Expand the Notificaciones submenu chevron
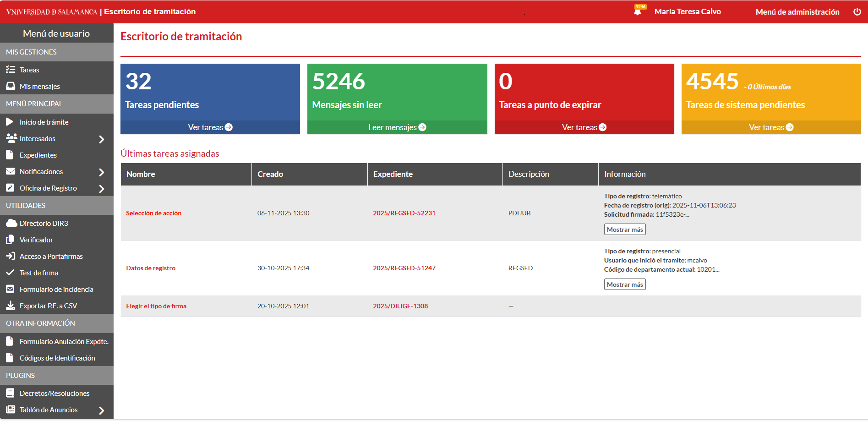This screenshot has width=868, height=421. [x=102, y=172]
